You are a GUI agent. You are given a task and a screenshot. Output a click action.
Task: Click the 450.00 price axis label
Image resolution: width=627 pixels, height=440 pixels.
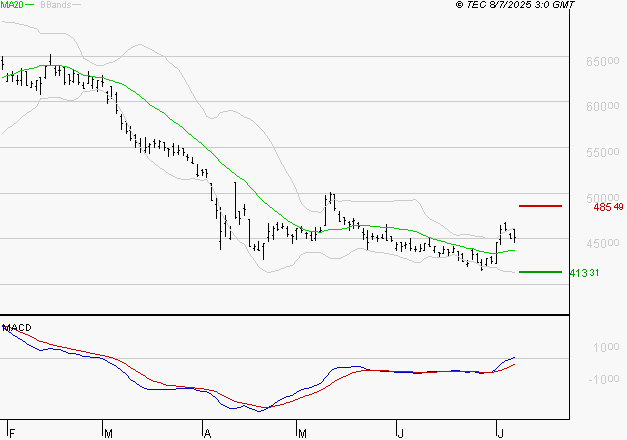pos(602,243)
